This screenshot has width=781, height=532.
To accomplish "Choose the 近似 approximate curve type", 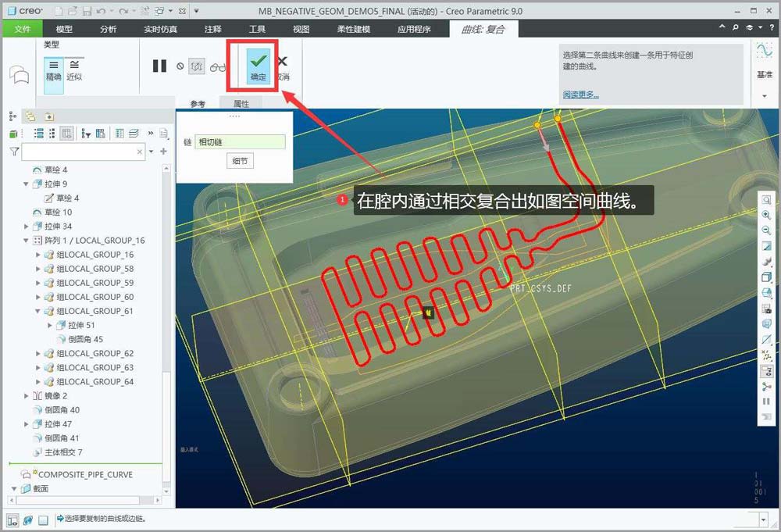I will pos(74,70).
